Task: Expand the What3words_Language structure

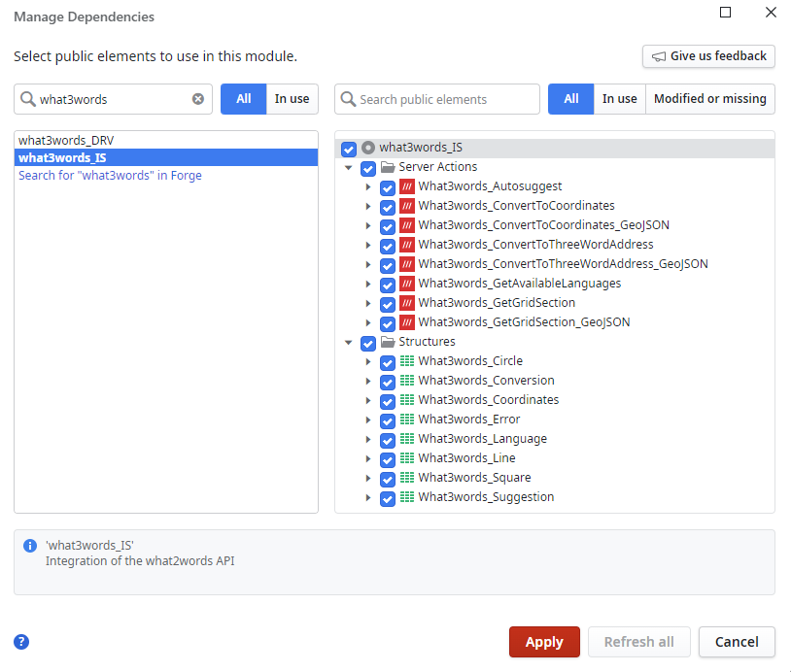Action: coord(368,439)
